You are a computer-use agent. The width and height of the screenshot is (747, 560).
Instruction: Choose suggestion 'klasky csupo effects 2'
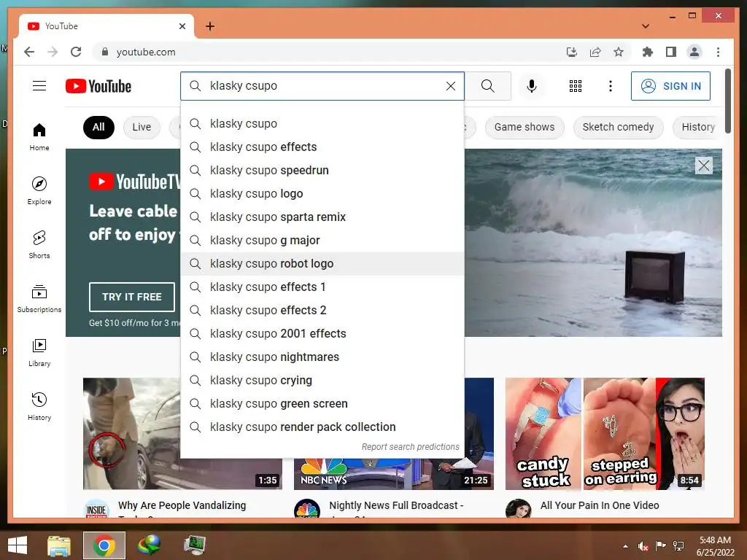point(322,311)
